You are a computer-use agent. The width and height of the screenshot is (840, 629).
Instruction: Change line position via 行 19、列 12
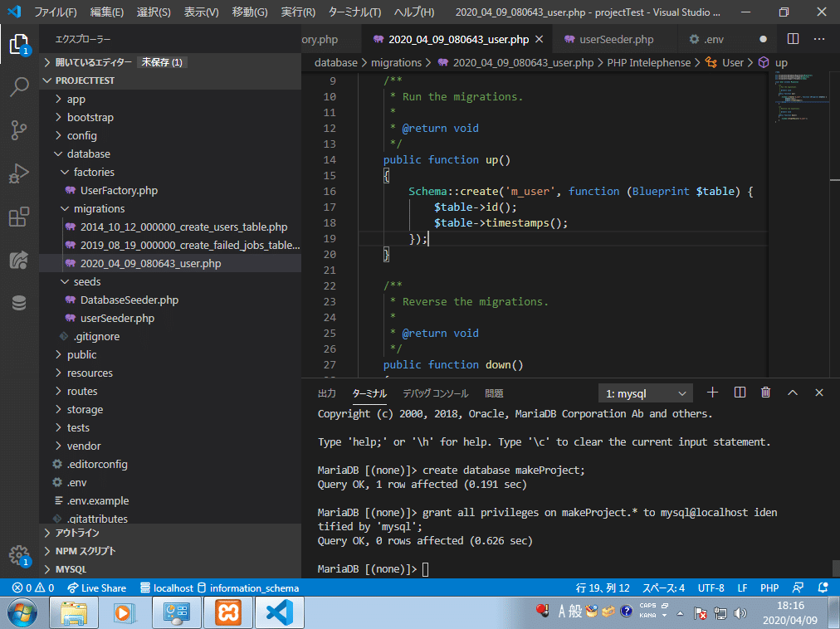point(603,588)
